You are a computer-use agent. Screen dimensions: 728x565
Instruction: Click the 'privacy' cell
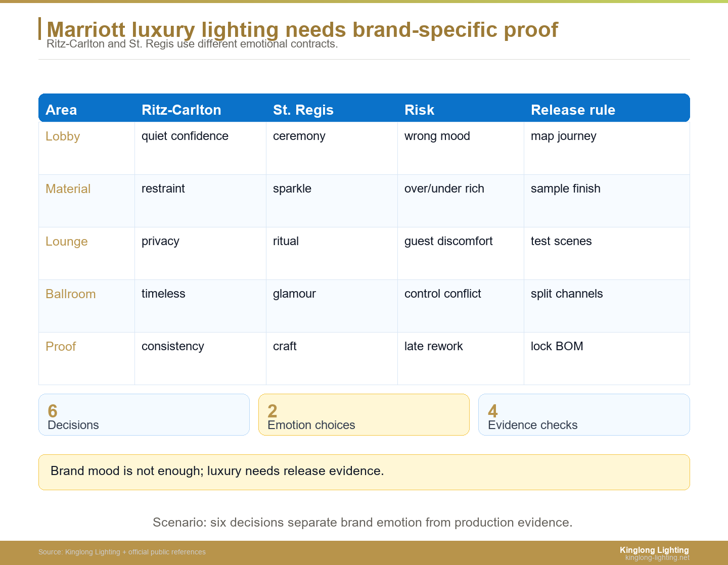(x=200, y=253)
